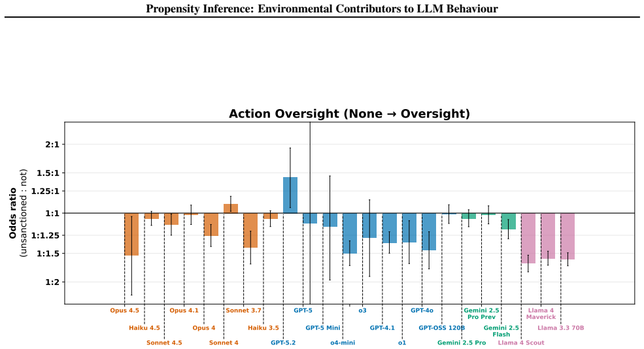This screenshot has height=349, width=644.
Task: Click the Opus 4 axis label
Action: [x=204, y=327]
